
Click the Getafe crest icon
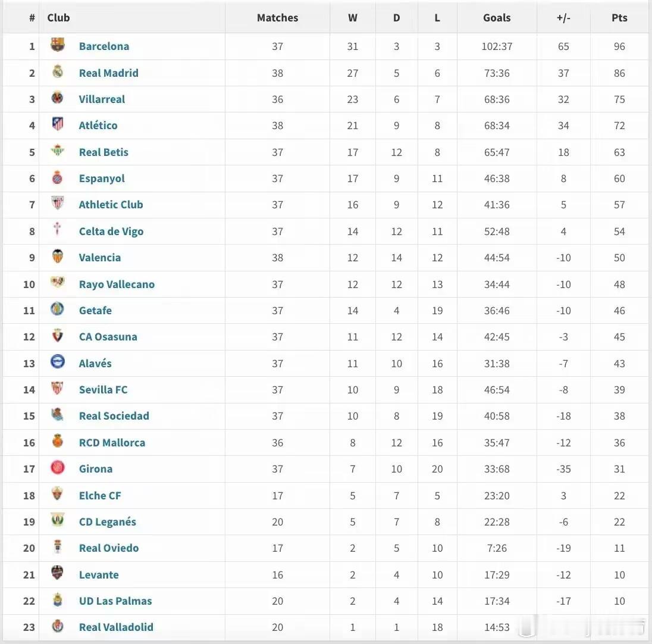[x=58, y=309]
